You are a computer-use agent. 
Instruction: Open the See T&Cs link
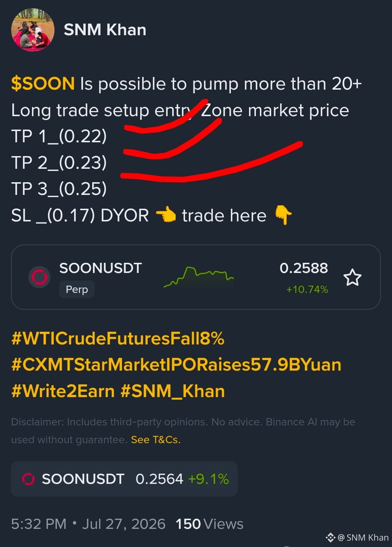coord(156,440)
